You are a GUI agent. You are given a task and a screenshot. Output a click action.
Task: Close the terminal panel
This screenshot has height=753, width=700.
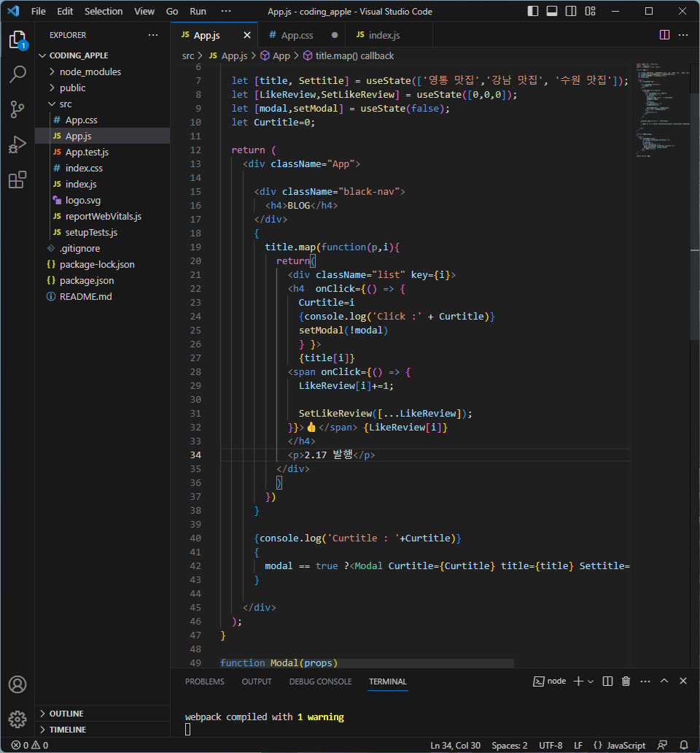click(683, 681)
